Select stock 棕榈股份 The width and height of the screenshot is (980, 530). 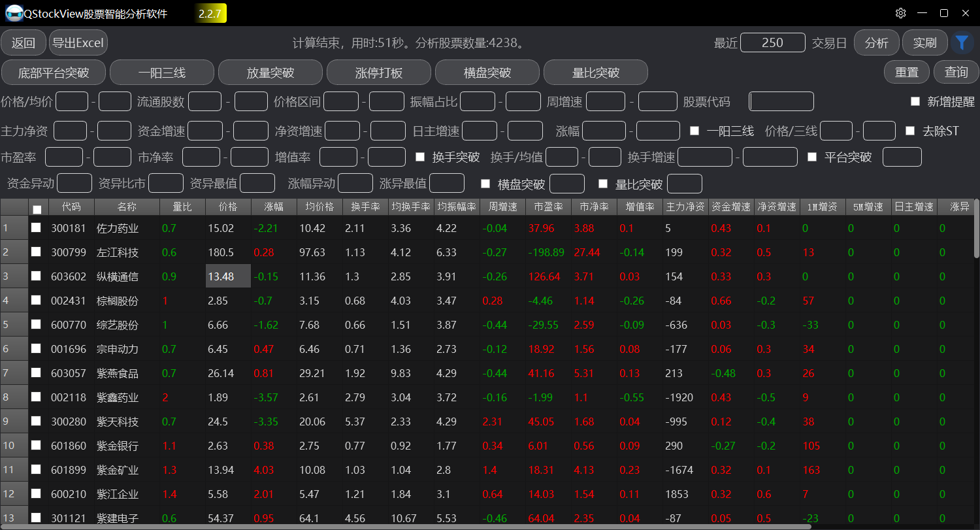click(x=127, y=301)
